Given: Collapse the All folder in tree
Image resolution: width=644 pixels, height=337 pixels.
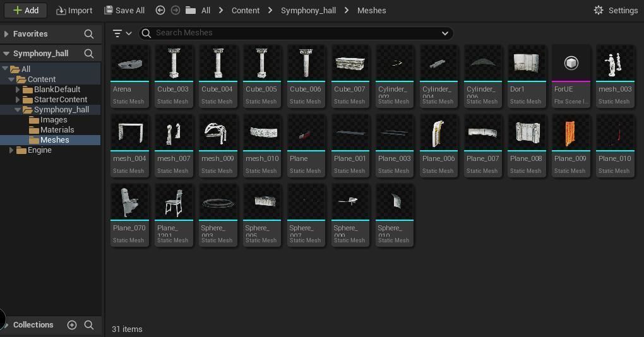Looking at the screenshot, I should click(5, 69).
